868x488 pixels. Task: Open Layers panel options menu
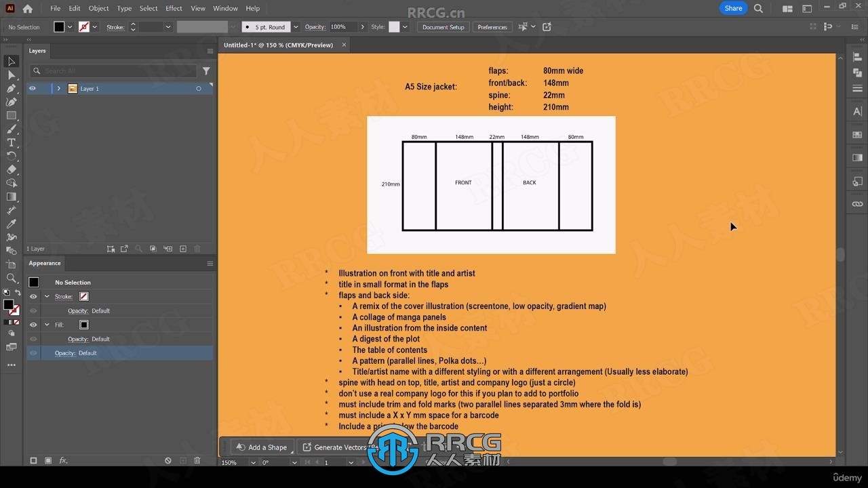click(x=210, y=51)
